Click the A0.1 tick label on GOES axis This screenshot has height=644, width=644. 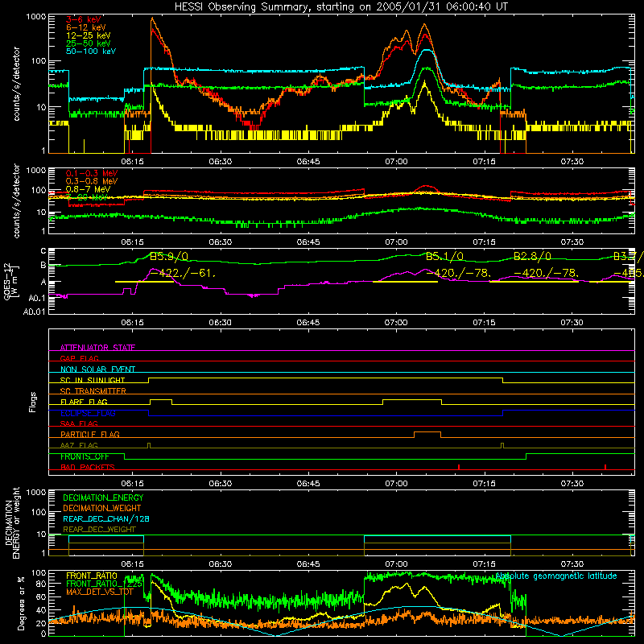pos(37,298)
